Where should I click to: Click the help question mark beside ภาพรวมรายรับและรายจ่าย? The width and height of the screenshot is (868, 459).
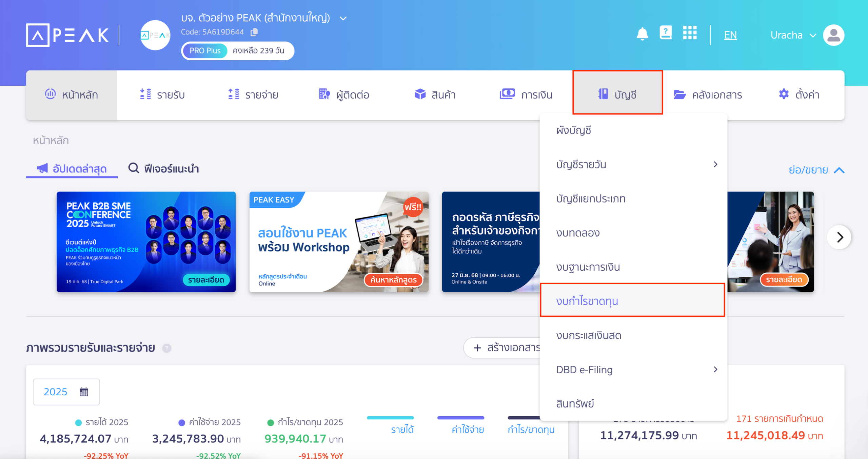(x=166, y=348)
